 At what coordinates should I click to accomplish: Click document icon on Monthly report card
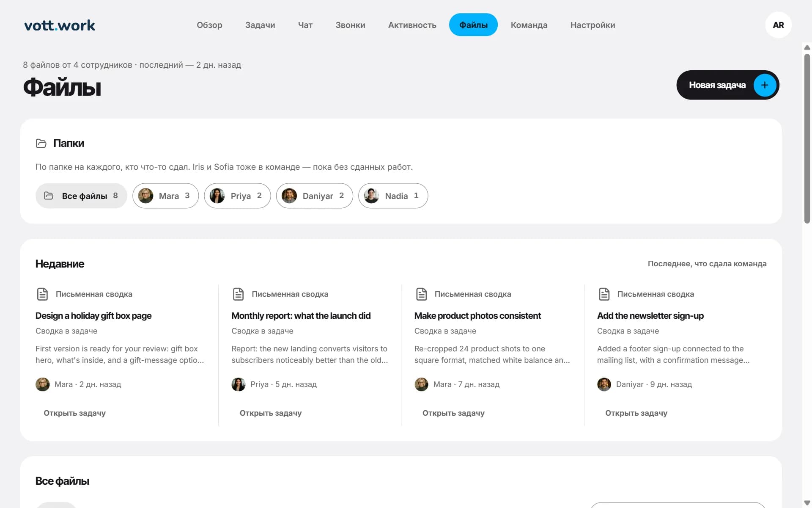click(239, 294)
